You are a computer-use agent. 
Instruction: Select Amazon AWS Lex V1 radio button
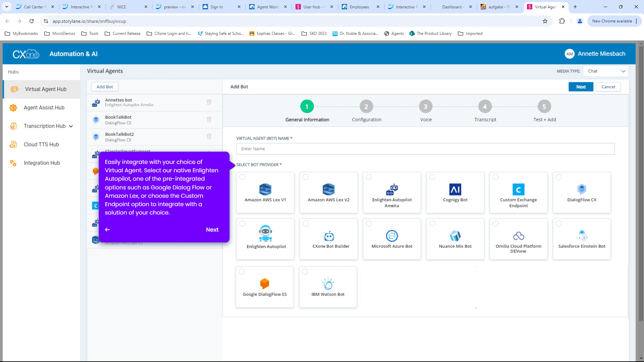click(x=243, y=177)
